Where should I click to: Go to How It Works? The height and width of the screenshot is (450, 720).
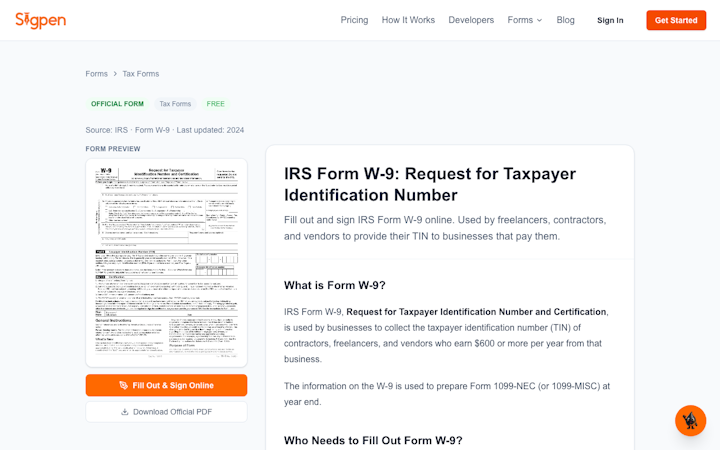(408, 20)
